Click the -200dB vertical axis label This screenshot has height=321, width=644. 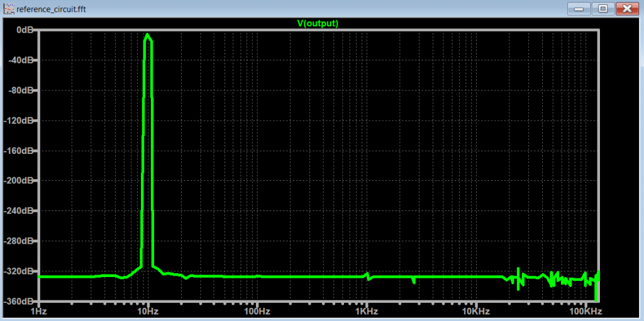tap(20, 181)
